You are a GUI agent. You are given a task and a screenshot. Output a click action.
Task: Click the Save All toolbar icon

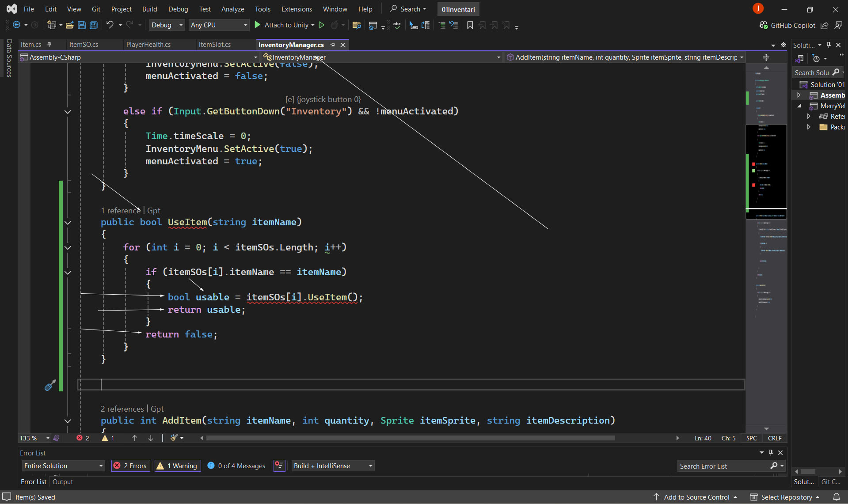point(94,25)
